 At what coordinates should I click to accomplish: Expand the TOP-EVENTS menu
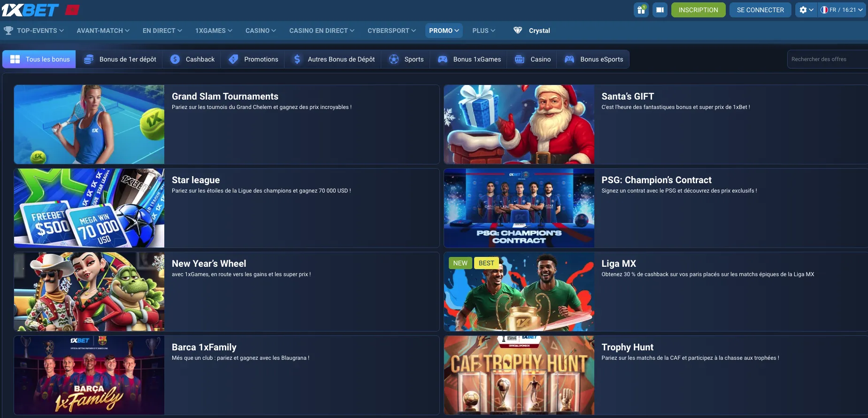[x=40, y=31]
